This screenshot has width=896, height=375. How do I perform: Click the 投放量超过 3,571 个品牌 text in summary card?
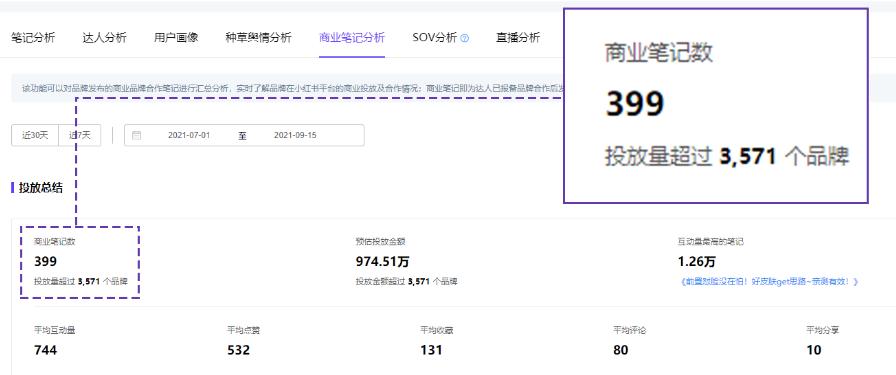coord(81,281)
